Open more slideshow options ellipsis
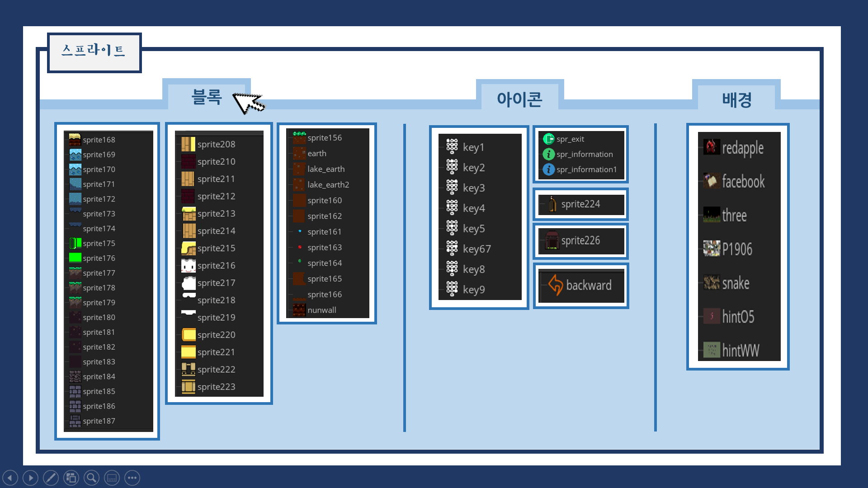The image size is (868, 488). 132,478
